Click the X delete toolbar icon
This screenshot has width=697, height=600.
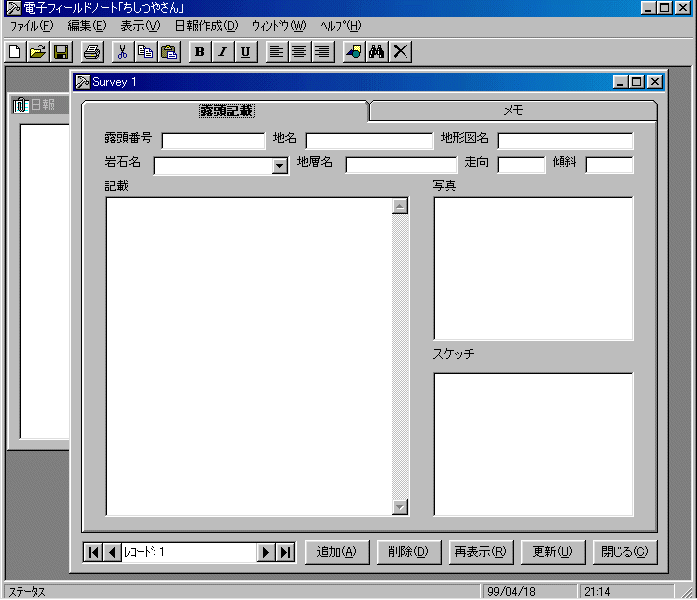click(400, 52)
